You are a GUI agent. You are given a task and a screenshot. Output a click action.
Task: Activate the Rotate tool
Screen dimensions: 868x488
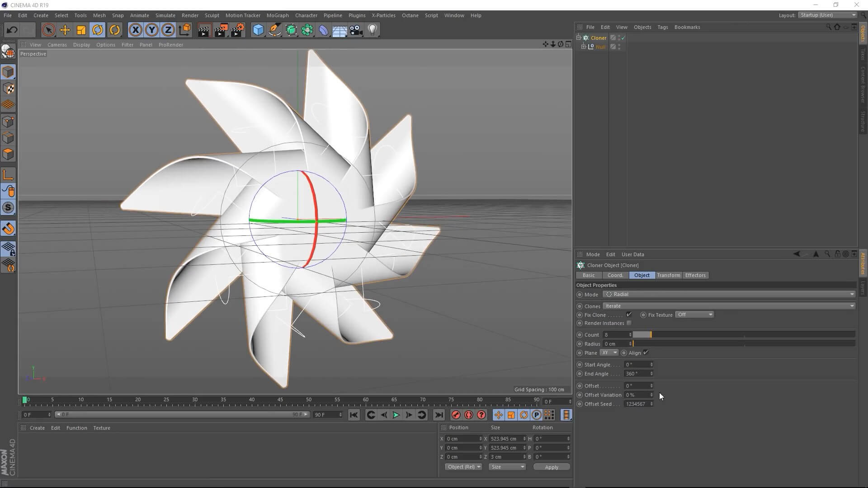point(98,30)
